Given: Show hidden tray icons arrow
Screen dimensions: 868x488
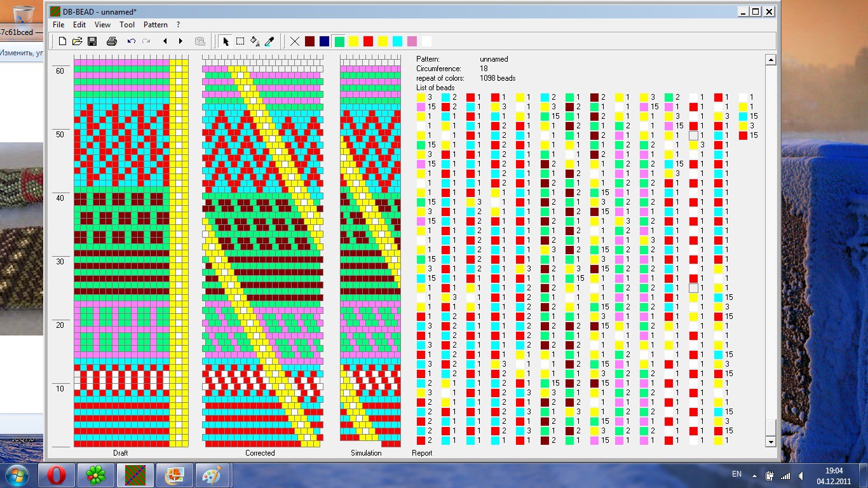Looking at the screenshot, I should point(754,475).
